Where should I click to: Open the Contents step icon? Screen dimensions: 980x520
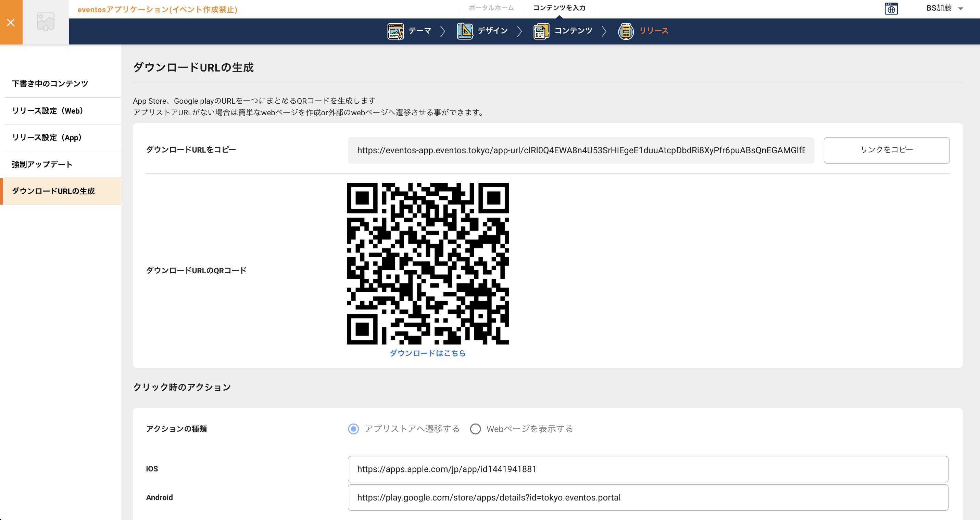click(541, 31)
